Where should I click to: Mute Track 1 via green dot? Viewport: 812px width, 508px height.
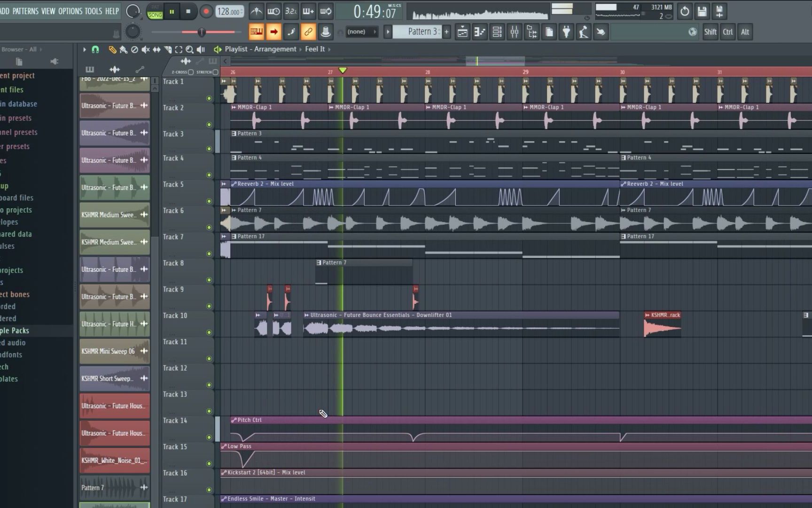tap(209, 98)
